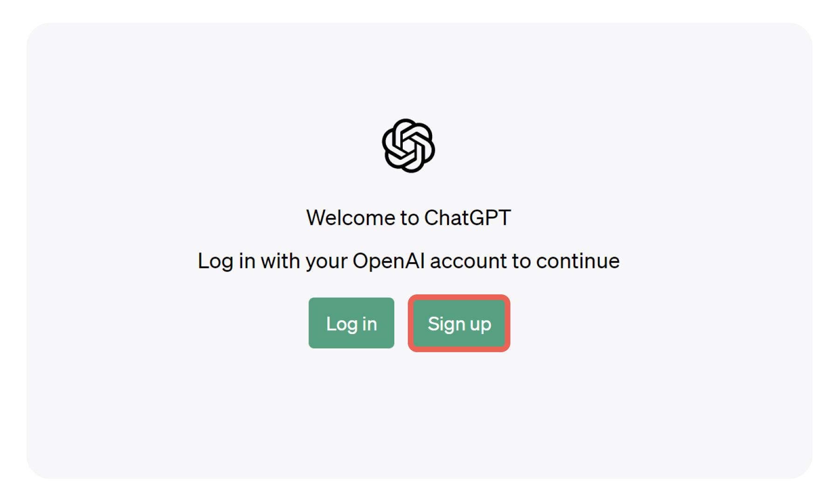This screenshot has height=504, width=839.
Task: Click the Log in label text inside the green button
Action: pyautogui.click(x=351, y=324)
